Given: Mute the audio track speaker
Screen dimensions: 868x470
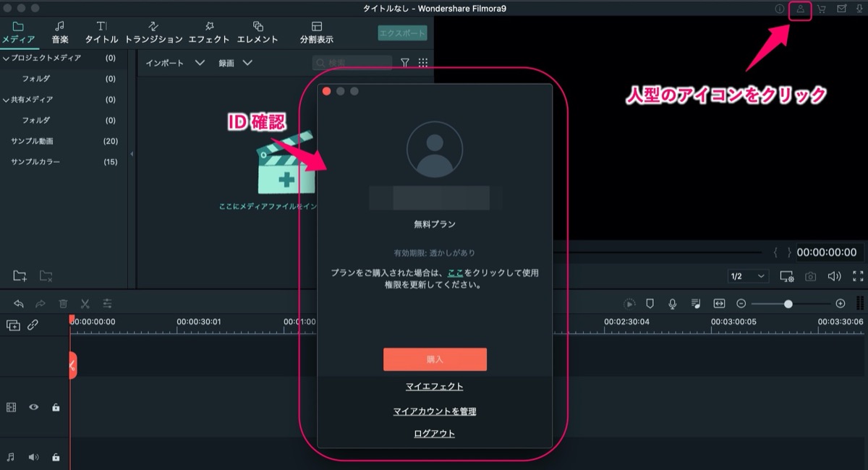Looking at the screenshot, I should pos(33,457).
